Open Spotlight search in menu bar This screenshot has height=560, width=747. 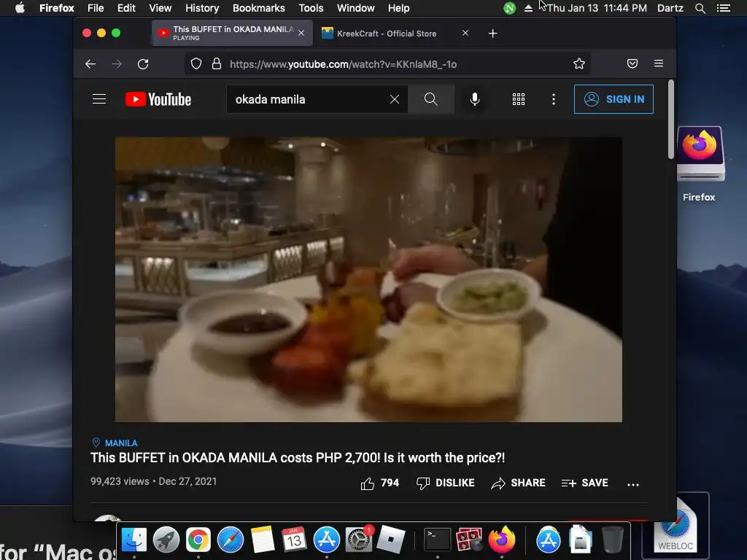pos(700,8)
